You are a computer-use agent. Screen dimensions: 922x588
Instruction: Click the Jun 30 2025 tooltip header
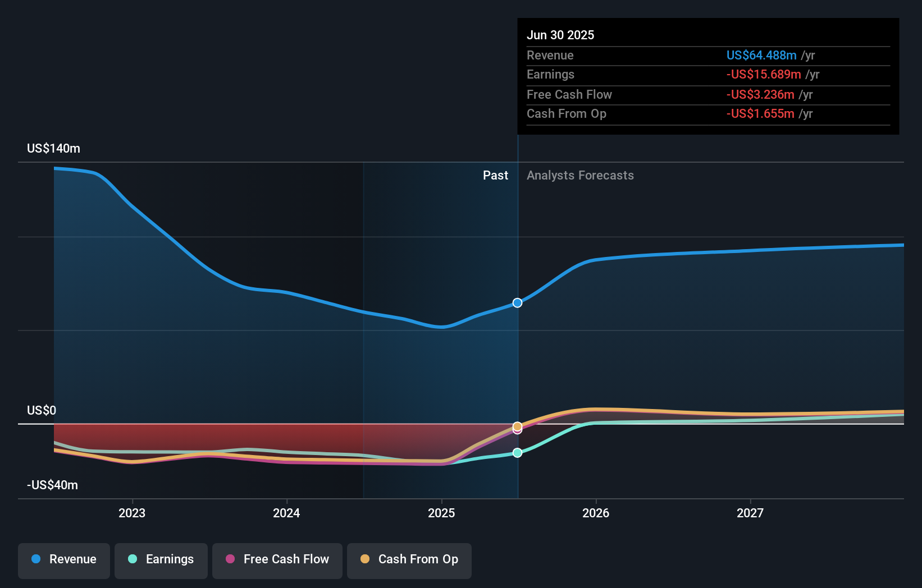point(560,35)
